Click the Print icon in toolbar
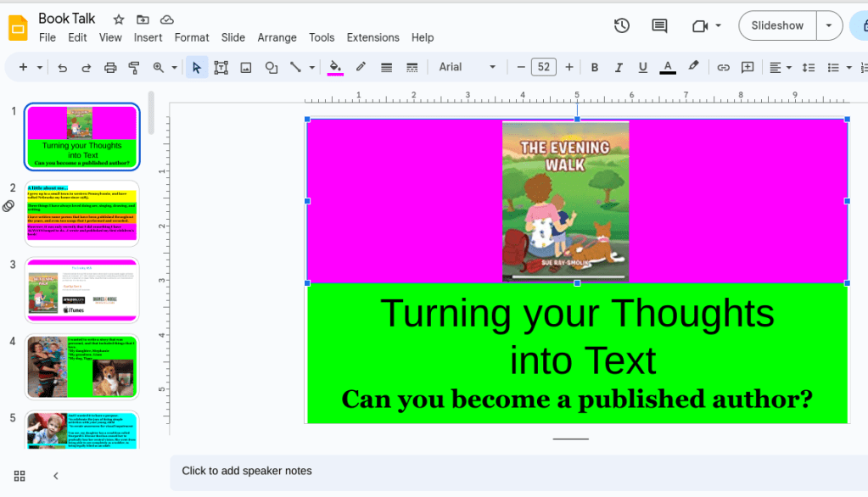Screen dimensions: 868x497 click(109, 68)
